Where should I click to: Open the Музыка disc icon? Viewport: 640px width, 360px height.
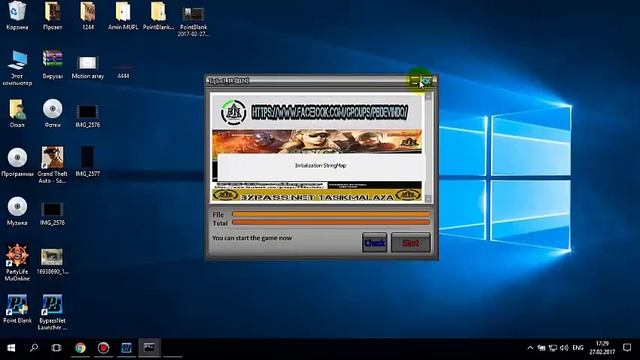point(17,211)
